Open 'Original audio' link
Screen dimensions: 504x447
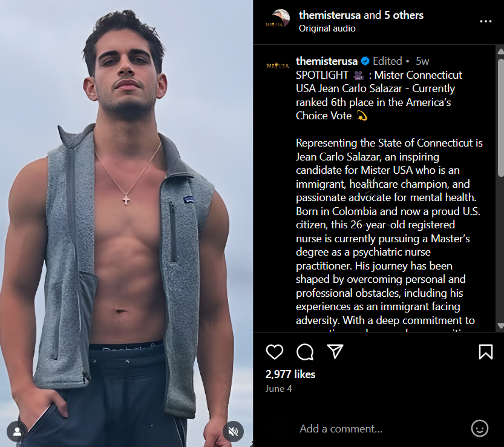pyautogui.click(x=327, y=28)
